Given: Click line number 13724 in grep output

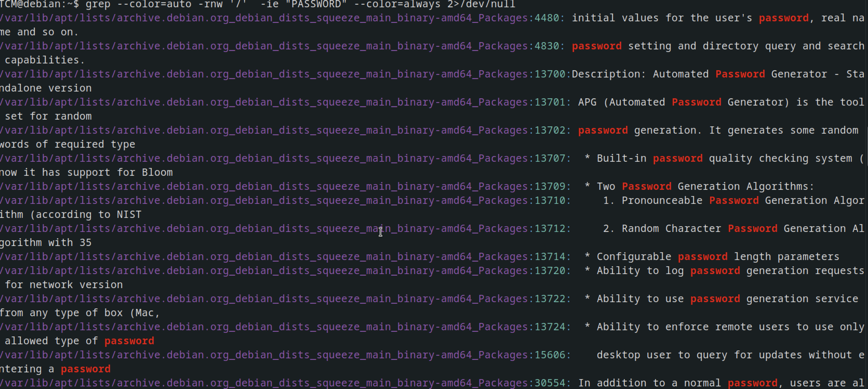Looking at the screenshot, I should tap(550, 327).
